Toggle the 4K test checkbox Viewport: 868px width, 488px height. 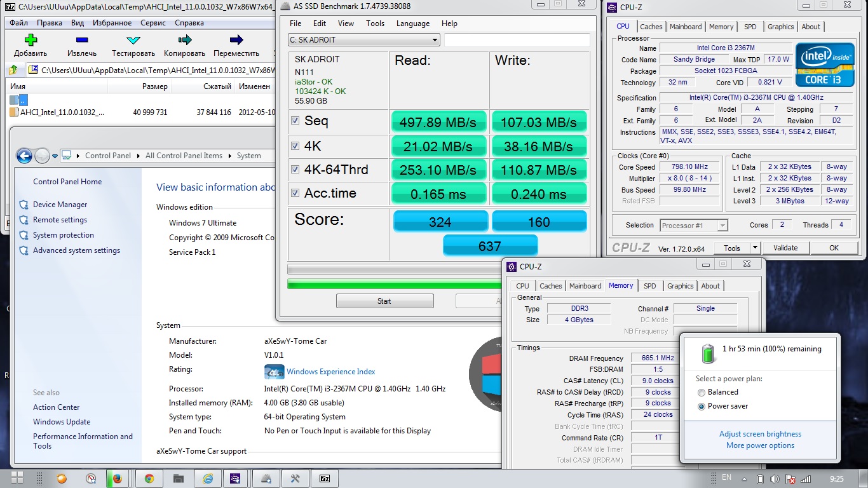coord(295,146)
